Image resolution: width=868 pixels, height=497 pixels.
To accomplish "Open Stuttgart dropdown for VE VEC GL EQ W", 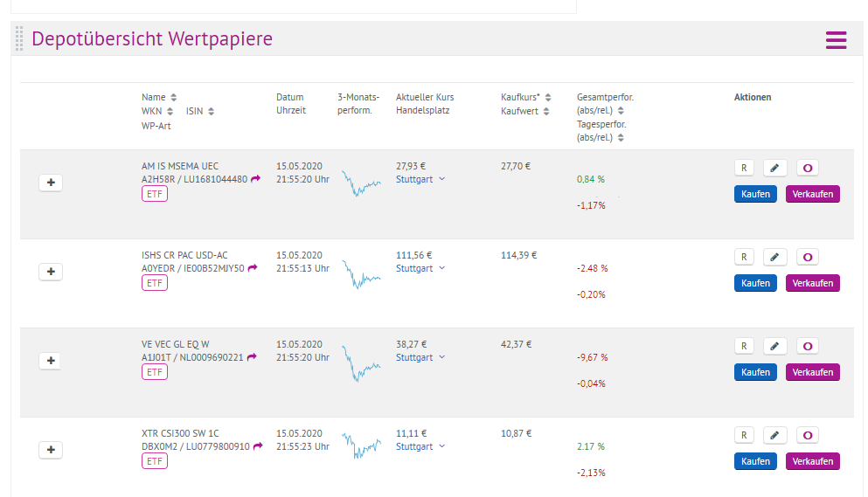I will [x=420, y=357].
